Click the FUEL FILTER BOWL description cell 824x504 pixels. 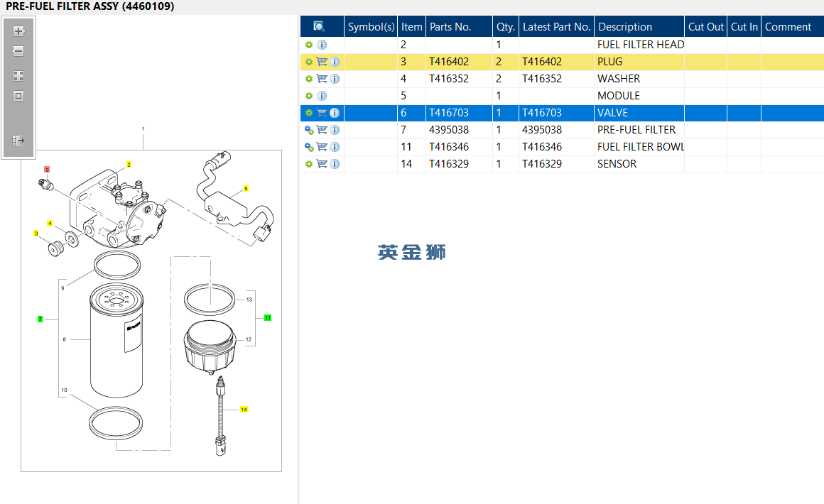(x=639, y=147)
